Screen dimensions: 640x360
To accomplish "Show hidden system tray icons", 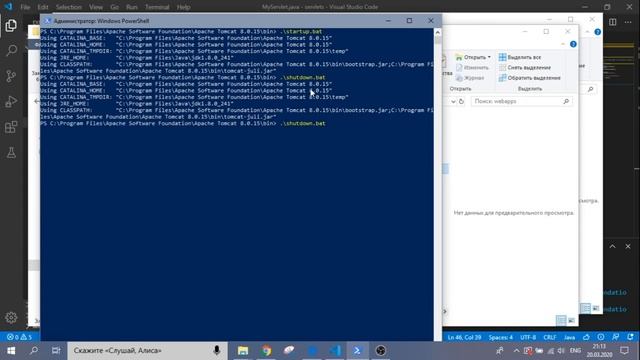I will 516,351.
